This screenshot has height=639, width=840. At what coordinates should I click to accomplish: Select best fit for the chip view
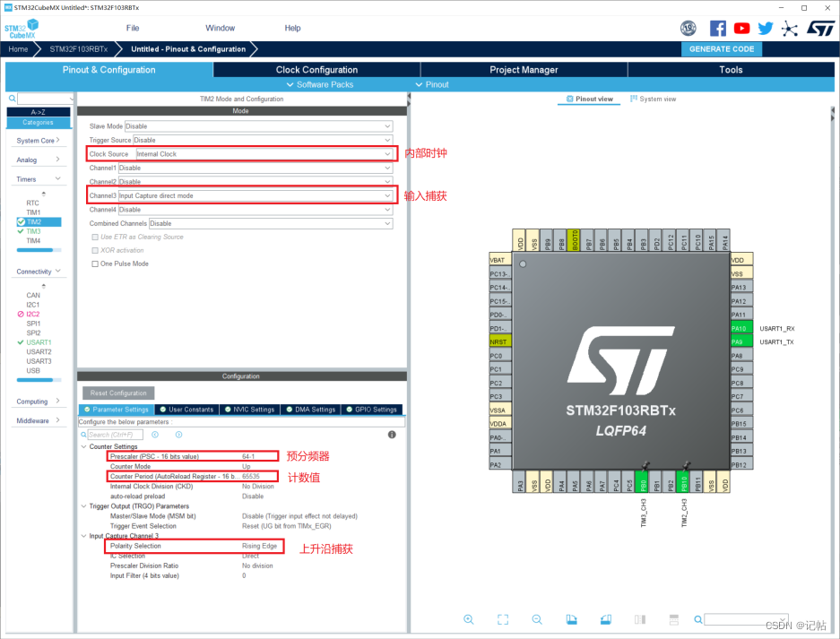pos(503,619)
